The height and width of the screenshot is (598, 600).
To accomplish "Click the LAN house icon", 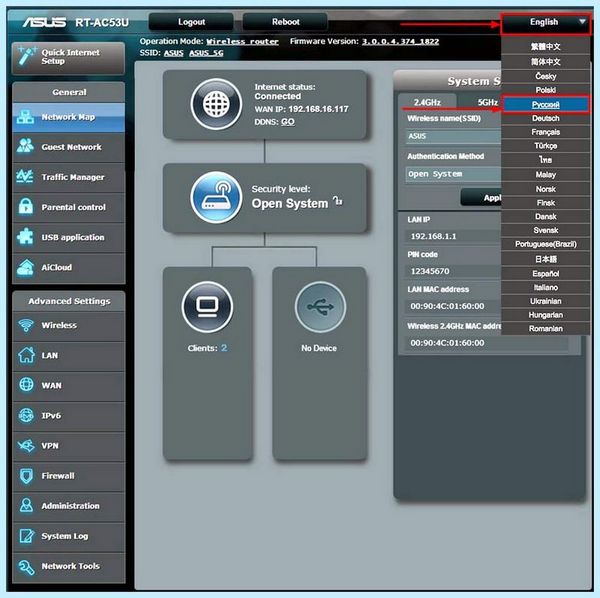I will [x=26, y=355].
